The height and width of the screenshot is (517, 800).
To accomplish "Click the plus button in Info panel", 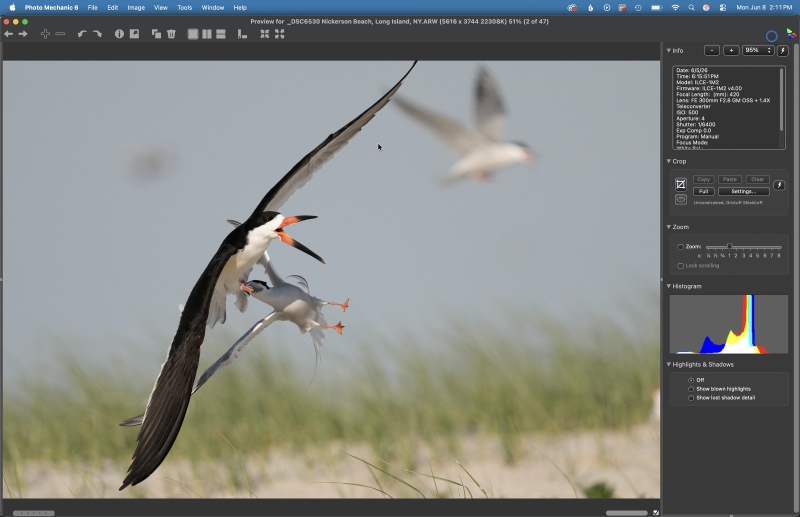I will [x=731, y=51].
